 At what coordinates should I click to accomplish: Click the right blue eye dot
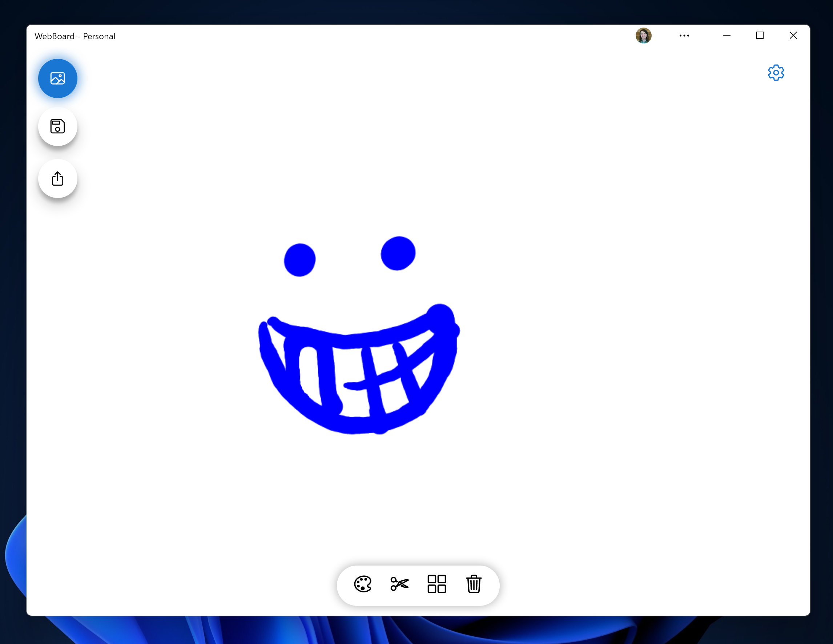(398, 253)
